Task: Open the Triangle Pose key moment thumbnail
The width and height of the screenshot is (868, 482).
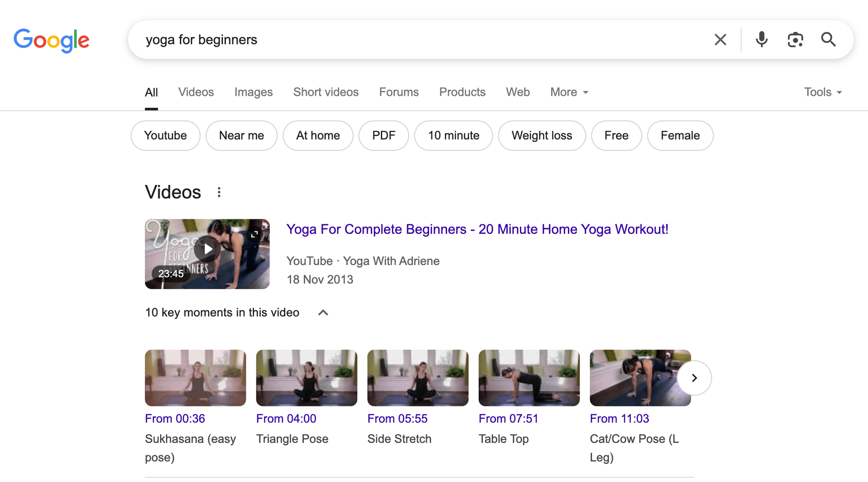Action: (307, 378)
